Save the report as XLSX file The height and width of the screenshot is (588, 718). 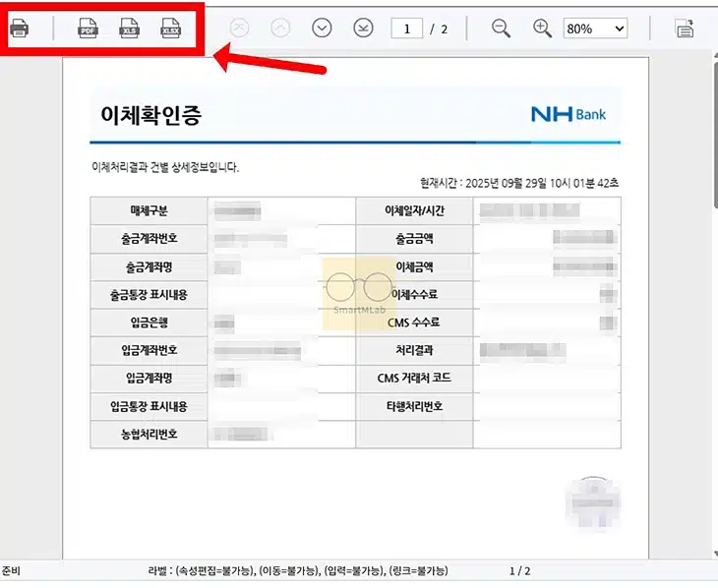tap(170, 29)
